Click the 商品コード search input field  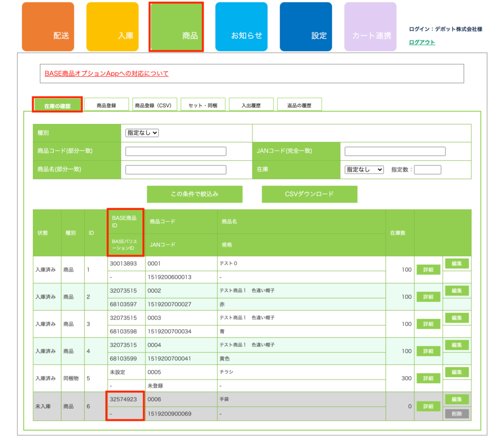(176, 151)
